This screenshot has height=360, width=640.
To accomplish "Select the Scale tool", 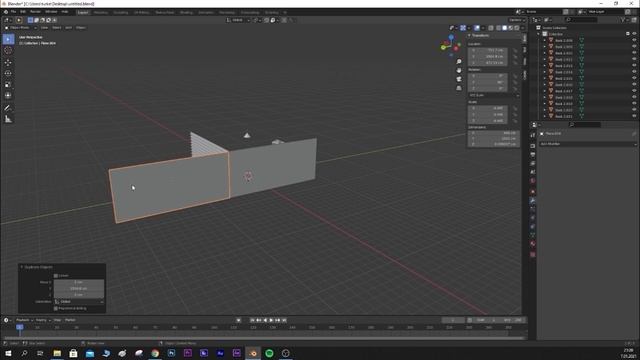I will [8, 84].
